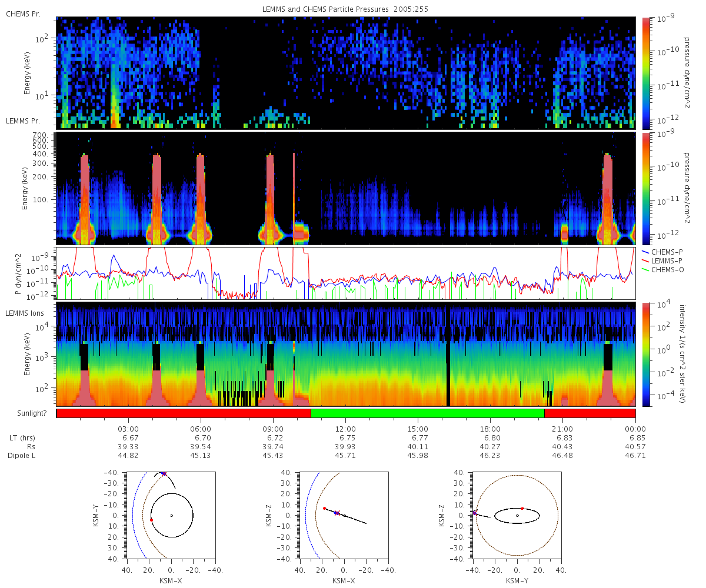Click the LT value 6.75
The image size is (706, 588).
pyautogui.click(x=345, y=438)
